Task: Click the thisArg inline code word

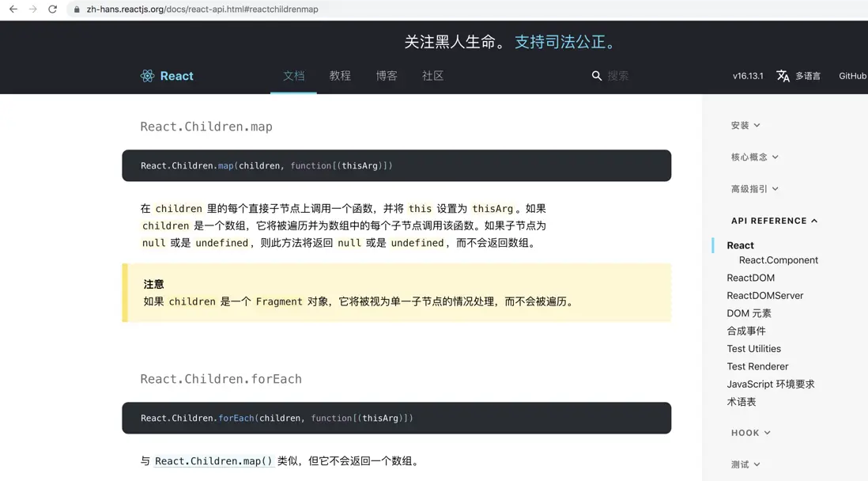Action: (492, 209)
